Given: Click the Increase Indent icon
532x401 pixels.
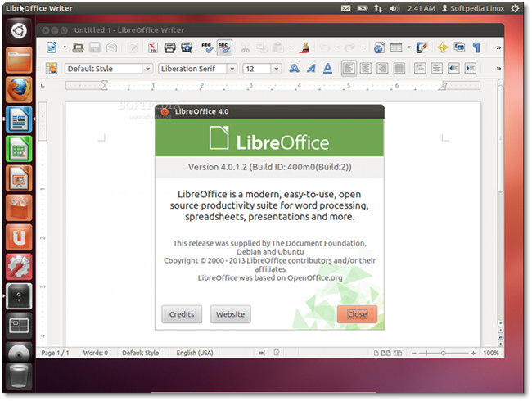Looking at the screenshot, I should click(471, 68).
